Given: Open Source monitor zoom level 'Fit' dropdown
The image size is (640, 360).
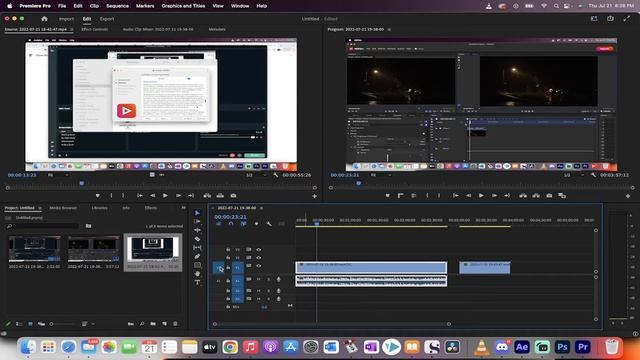Looking at the screenshot, I should click(x=58, y=175).
